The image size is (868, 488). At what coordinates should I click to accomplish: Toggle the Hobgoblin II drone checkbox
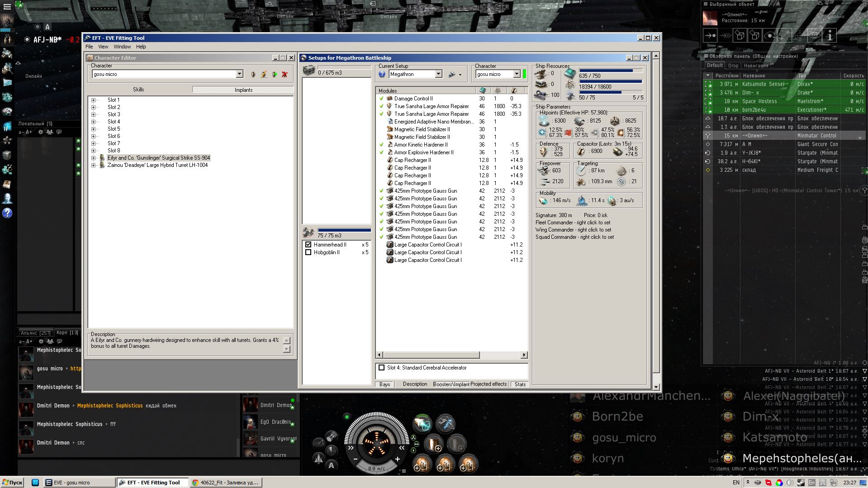308,252
